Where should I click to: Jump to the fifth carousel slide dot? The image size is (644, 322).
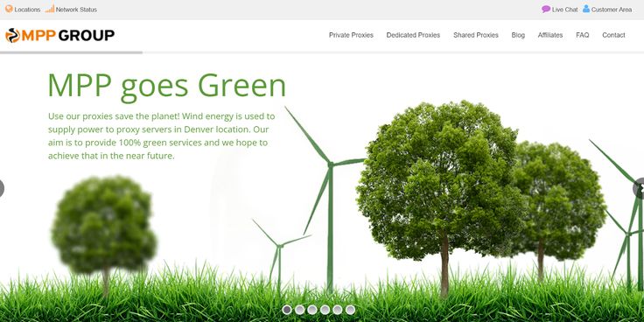click(337, 310)
